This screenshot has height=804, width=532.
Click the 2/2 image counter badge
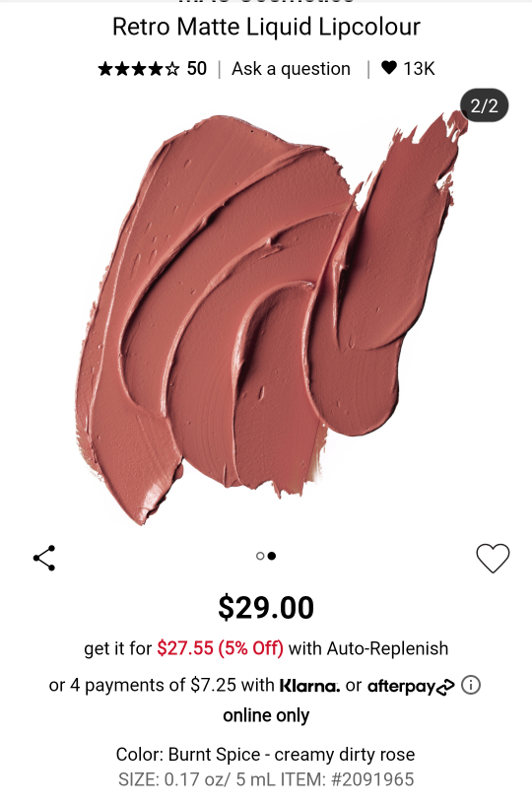click(x=485, y=105)
